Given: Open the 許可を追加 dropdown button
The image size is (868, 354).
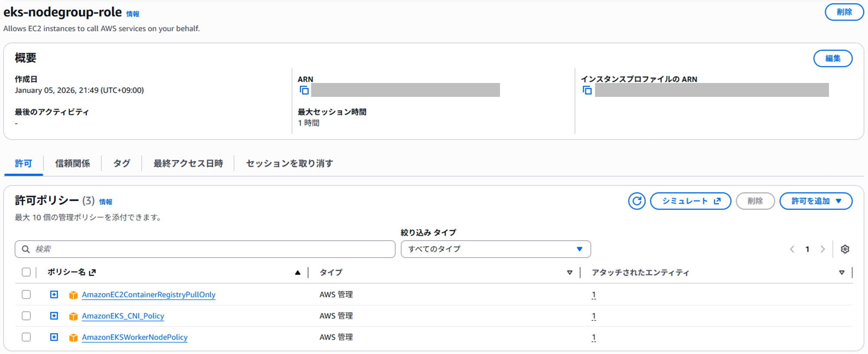Looking at the screenshot, I should [816, 201].
